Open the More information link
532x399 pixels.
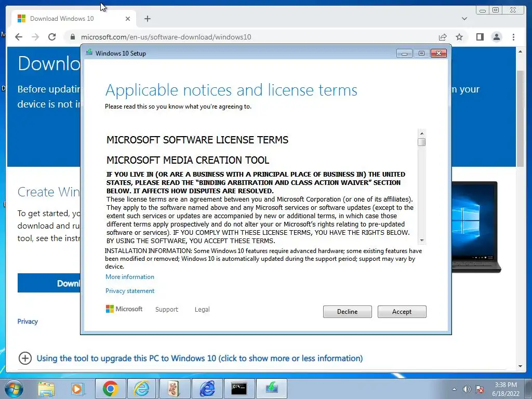click(129, 277)
